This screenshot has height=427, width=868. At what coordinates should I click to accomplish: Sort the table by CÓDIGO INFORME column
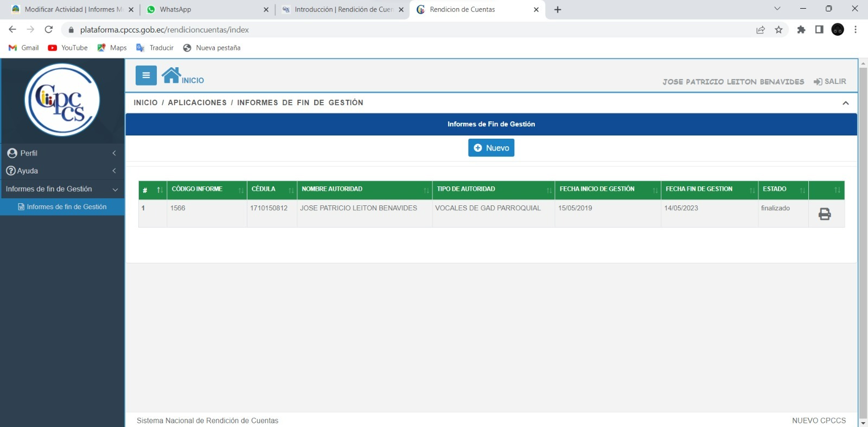[207, 190]
